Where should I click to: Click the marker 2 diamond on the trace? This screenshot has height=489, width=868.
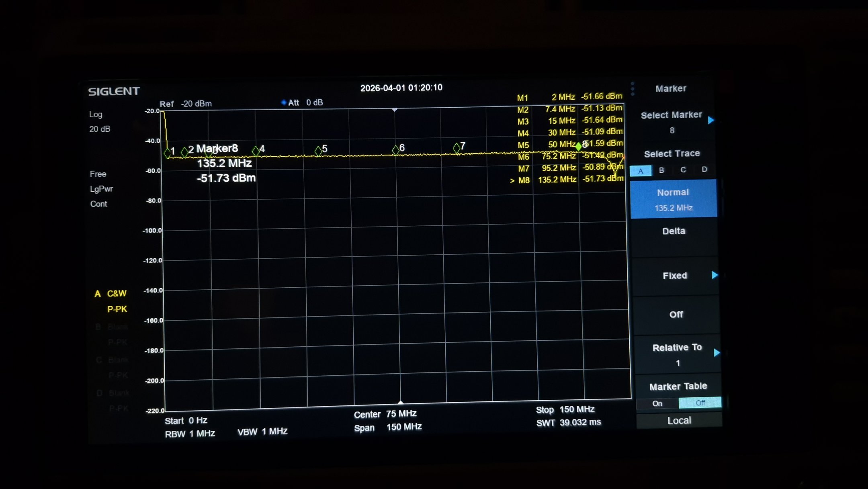pyautogui.click(x=184, y=152)
